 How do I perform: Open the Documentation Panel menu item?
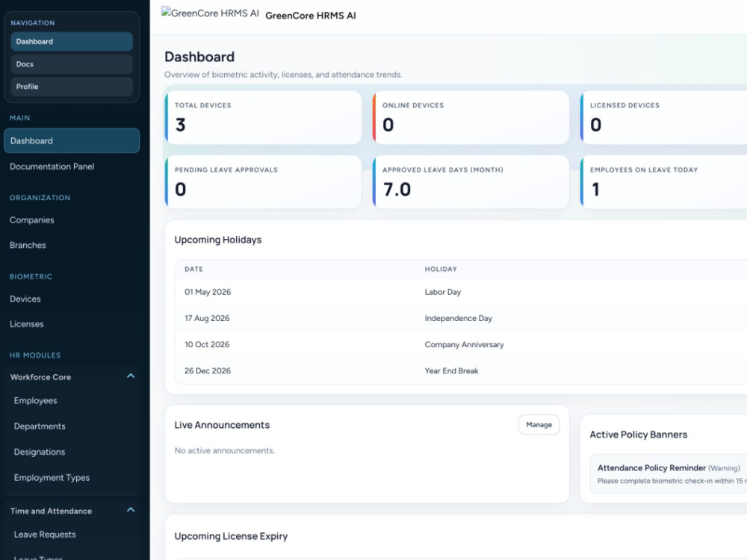(52, 167)
